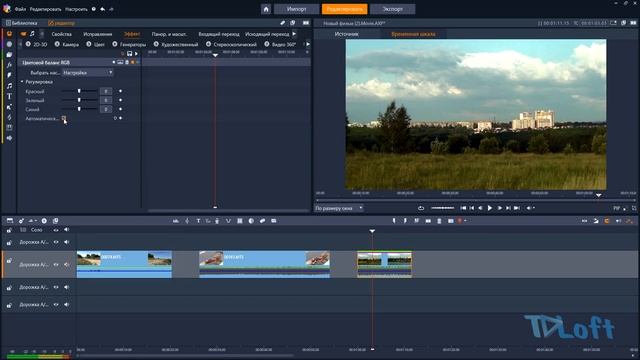Switch preview to Источник tab
The height and width of the screenshot is (360, 640).
point(347,34)
